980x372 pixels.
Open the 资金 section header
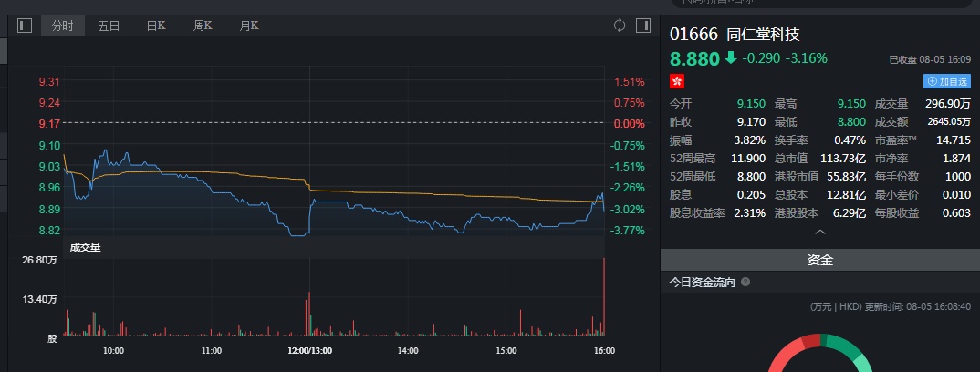pos(819,260)
